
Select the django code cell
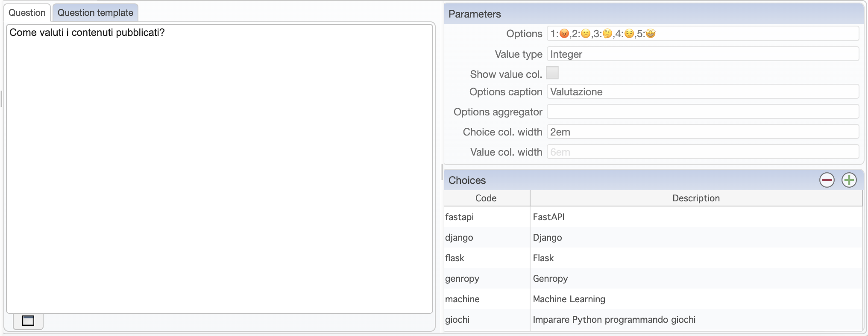tap(487, 237)
